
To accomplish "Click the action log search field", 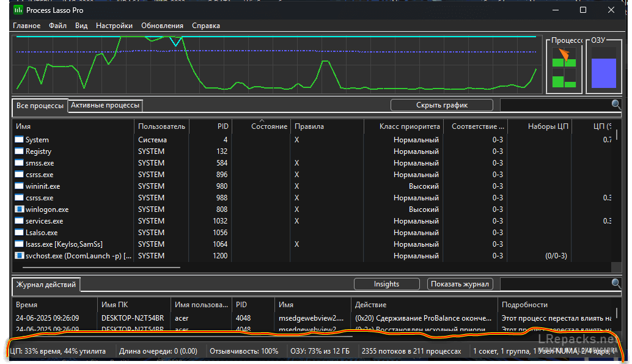I will 556,284.
